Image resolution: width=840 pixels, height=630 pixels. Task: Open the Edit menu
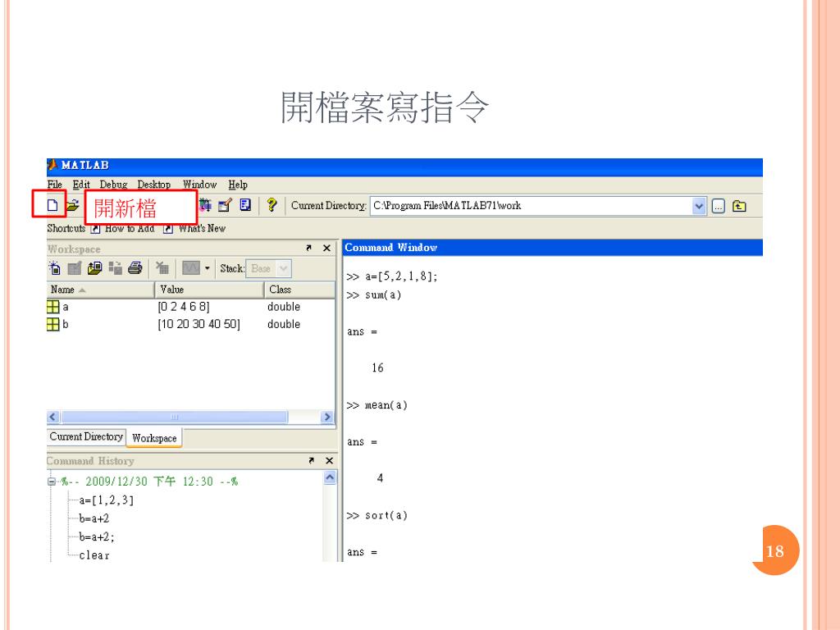click(81, 185)
